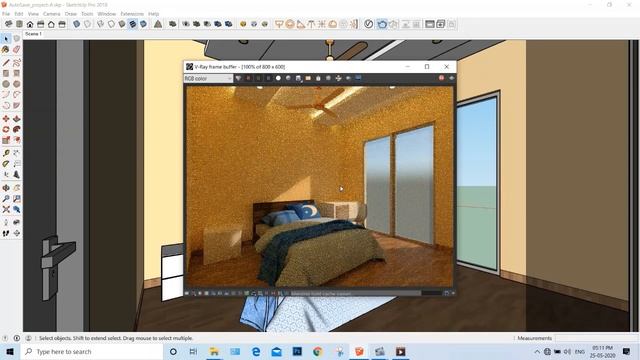Open Microsoft Edge from taskbar
Image resolution: width=640 pixels, height=360 pixels.
click(x=256, y=351)
